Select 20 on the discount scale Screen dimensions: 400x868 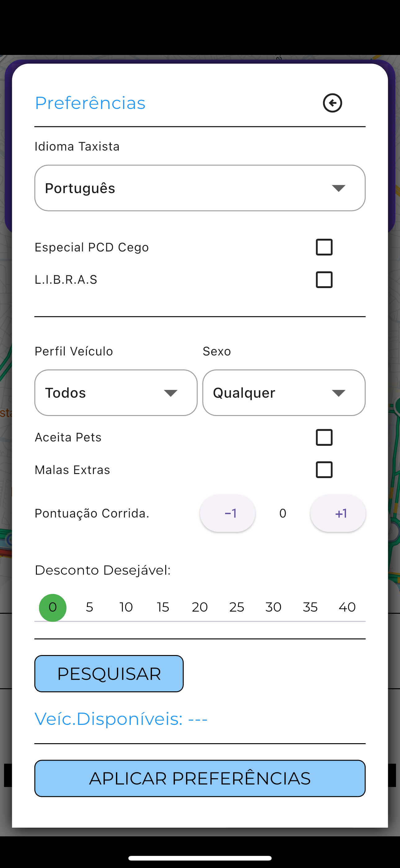(200, 607)
